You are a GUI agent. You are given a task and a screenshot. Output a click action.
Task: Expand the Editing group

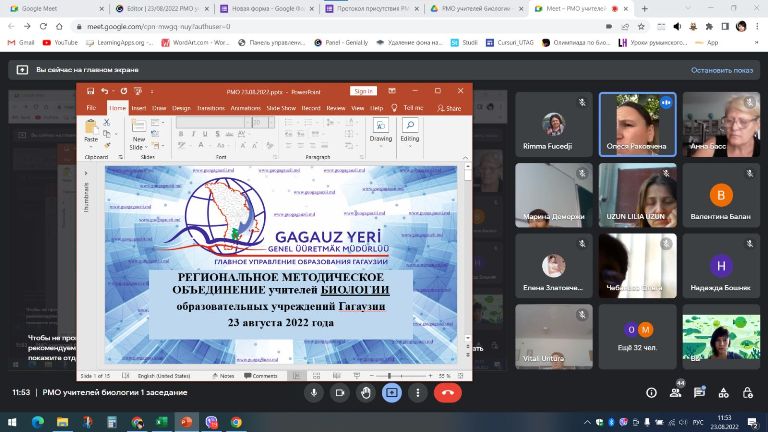coord(410,130)
